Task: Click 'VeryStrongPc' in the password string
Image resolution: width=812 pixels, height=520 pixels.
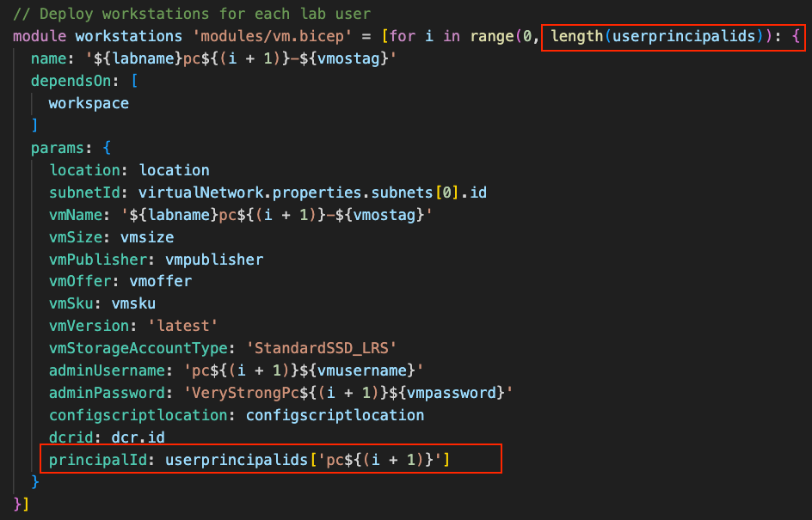Action: (245, 393)
